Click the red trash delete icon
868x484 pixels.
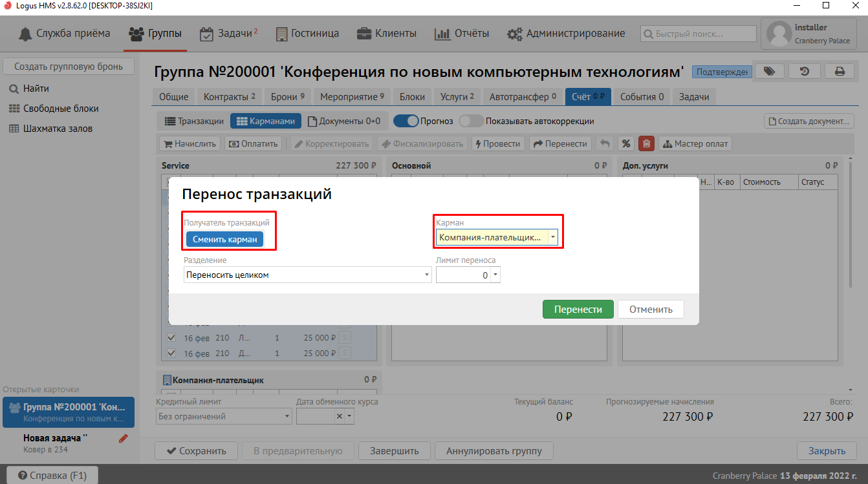646,143
